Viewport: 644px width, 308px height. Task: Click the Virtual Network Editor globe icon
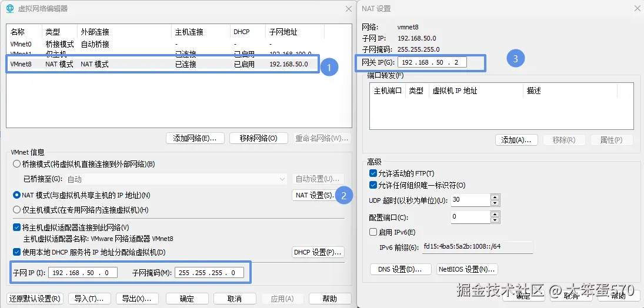pos(10,9)
